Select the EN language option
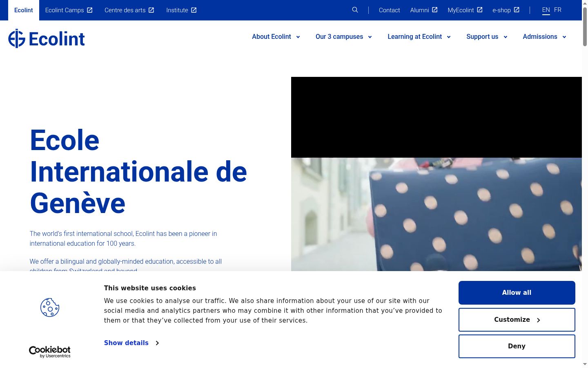This screenshot has height=368, width=588. tap(546, 10)
